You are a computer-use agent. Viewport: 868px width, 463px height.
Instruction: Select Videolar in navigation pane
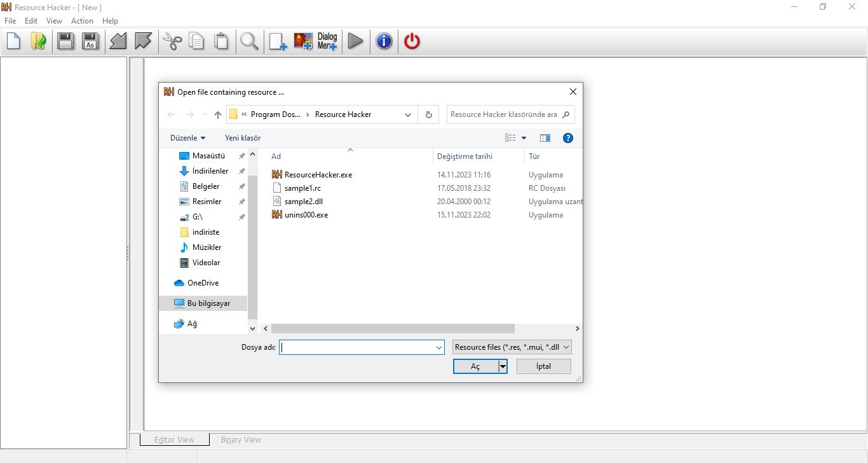tap(206, 263)
